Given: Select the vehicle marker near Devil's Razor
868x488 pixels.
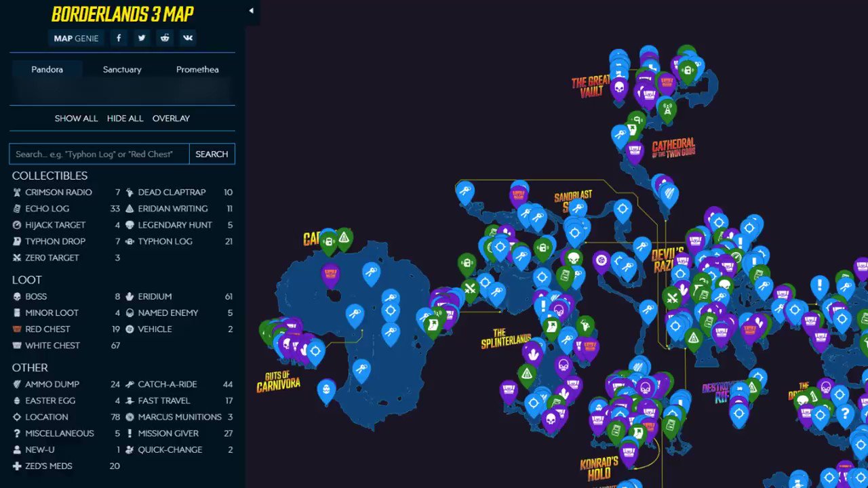Looking at the screenshot, I should 601,260.
